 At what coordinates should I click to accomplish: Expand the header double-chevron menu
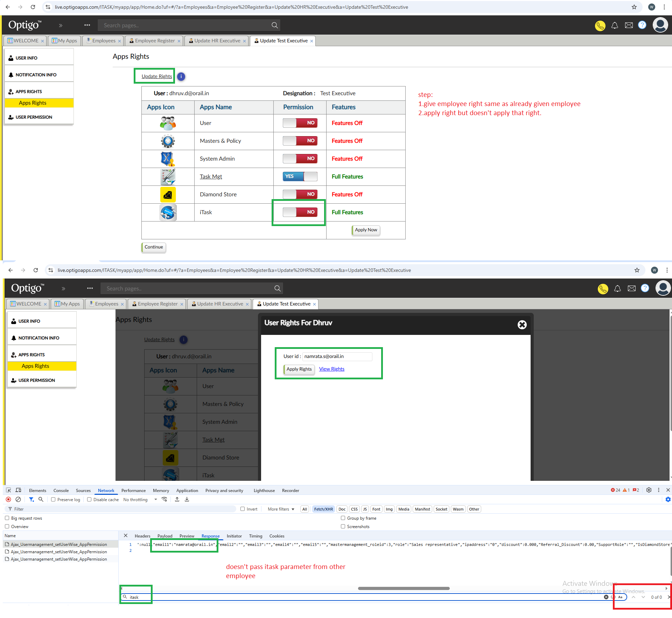coord(61,26)
